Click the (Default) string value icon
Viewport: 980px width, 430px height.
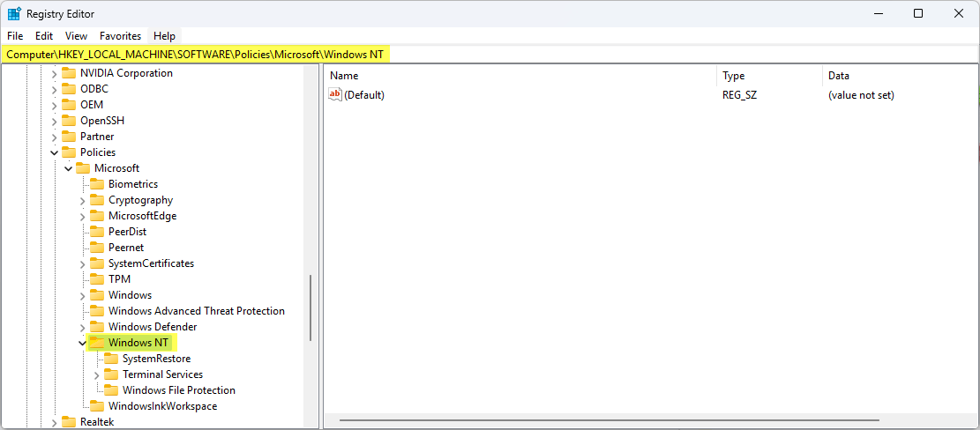335,95
